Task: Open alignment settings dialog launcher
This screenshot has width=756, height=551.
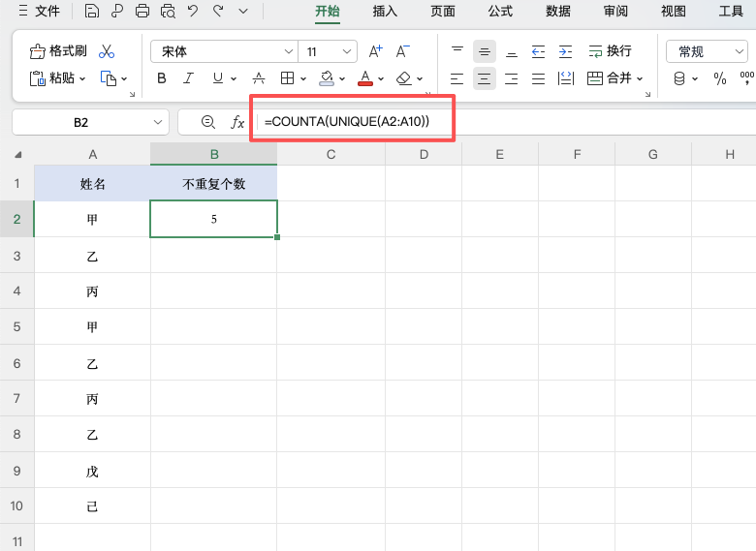Action: tap(647, 94)
